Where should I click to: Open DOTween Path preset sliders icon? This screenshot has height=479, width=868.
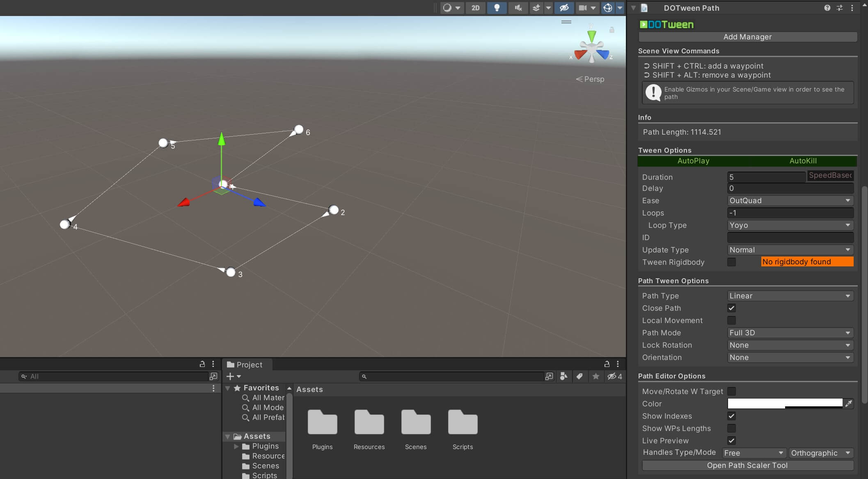840,8
